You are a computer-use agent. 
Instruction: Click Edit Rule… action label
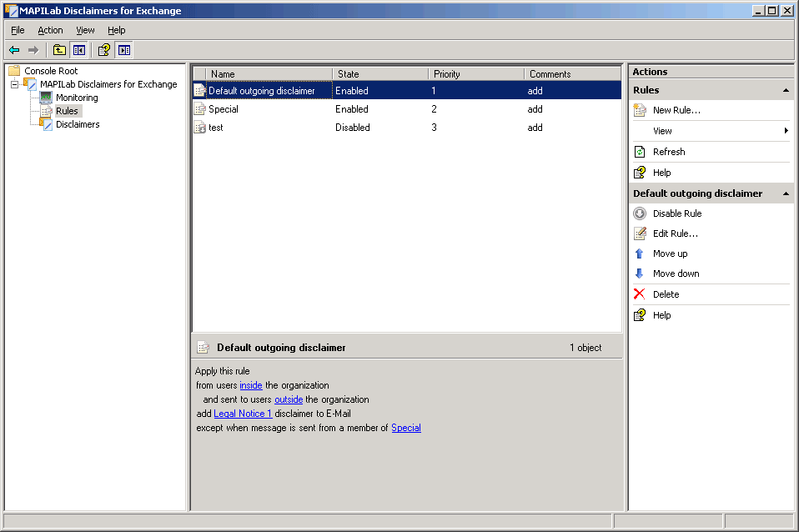676,233
